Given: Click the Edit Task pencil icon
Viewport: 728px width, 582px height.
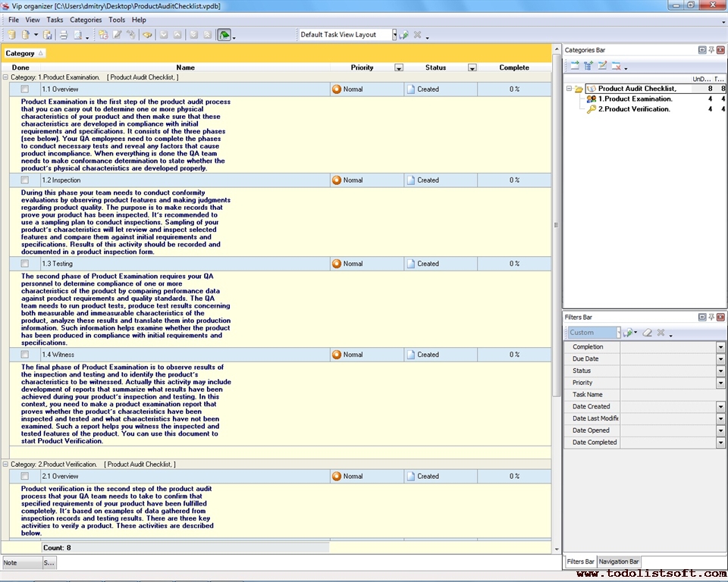Looking at the screenshot, I should tap(116, 34).
